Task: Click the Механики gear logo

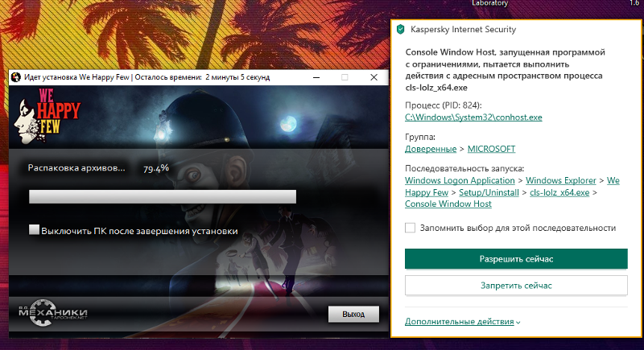Action: pos(52,313)
